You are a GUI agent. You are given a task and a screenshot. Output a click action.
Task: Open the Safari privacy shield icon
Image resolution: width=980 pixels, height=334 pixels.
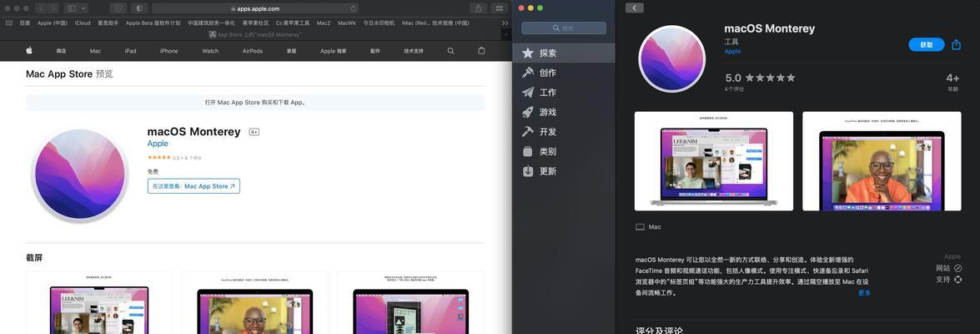click(x=118, y=8)
